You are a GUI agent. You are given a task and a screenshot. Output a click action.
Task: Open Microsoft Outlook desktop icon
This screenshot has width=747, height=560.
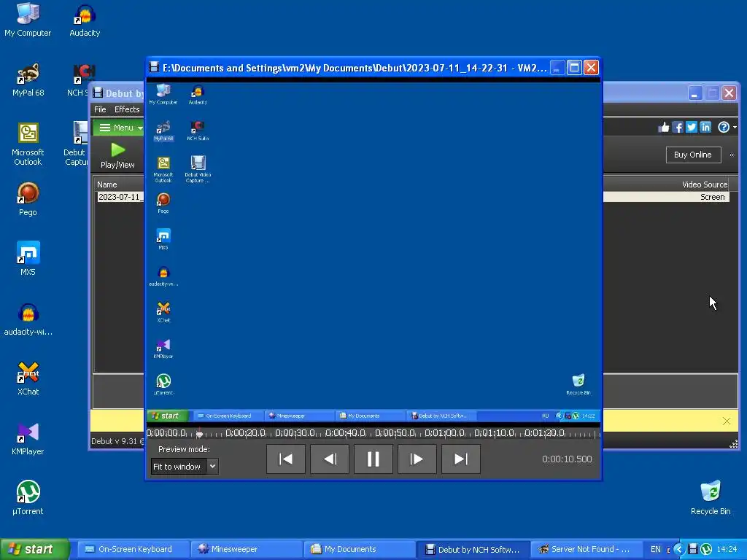tap(28, 144)
